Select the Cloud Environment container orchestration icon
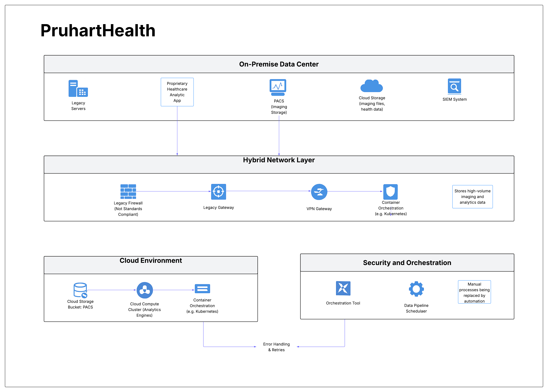This screenshot has height=392, width=548. (202, 288)
